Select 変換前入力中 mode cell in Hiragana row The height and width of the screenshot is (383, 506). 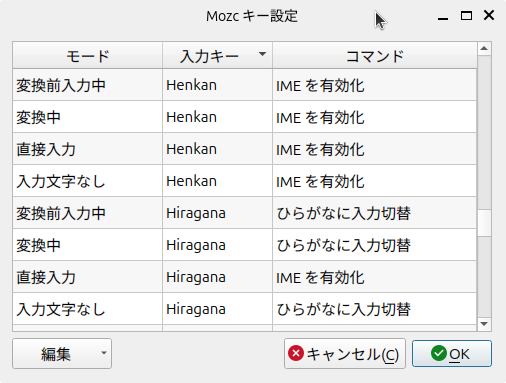(88, 213)
